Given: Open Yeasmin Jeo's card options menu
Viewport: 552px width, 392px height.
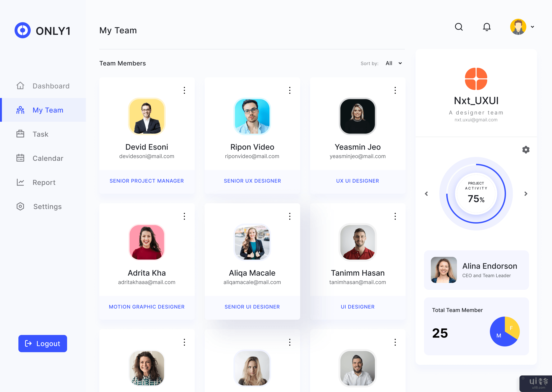Looking at the screenshot, I should 395,90.
